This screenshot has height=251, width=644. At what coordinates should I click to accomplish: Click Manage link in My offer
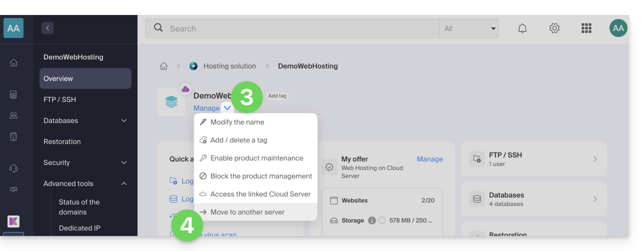click(429, 159)
